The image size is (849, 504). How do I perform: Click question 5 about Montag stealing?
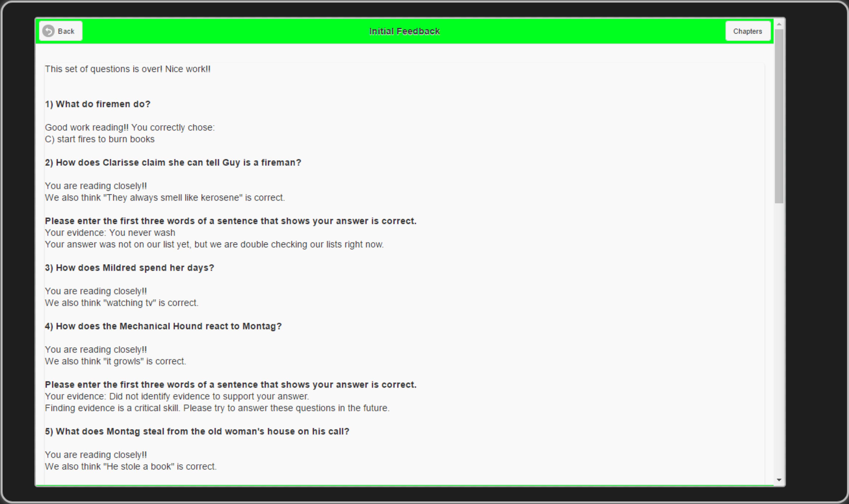(x=197, y=431)
